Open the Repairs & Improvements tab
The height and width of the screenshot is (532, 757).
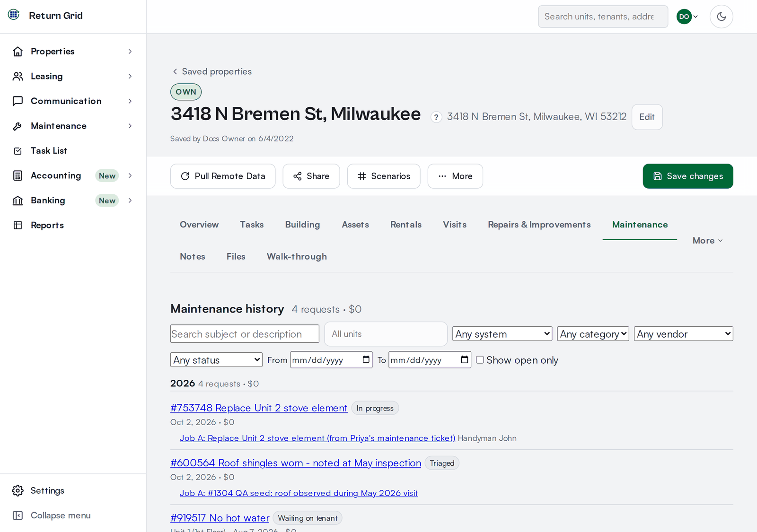539,225
